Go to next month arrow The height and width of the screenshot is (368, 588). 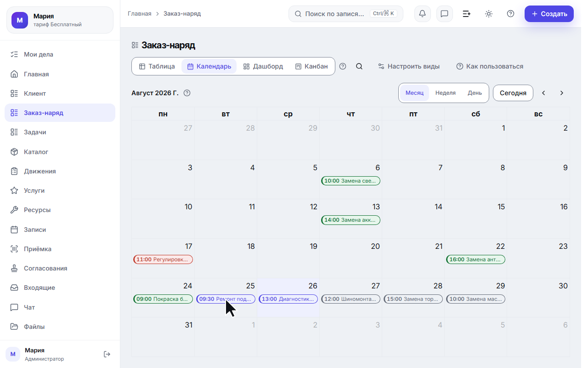pos(561,93)
